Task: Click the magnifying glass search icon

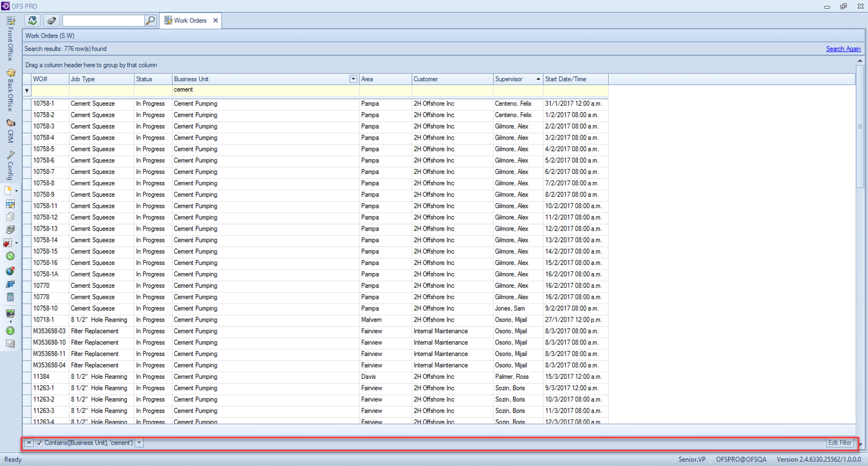Action: (x=150, y=21)
